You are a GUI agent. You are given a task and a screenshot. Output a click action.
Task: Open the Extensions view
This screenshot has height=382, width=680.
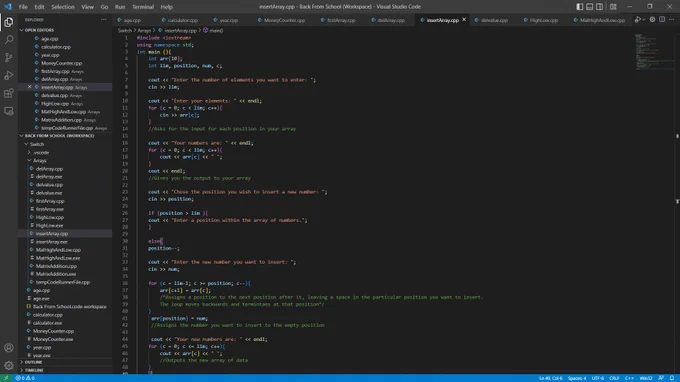click(9, 93)
